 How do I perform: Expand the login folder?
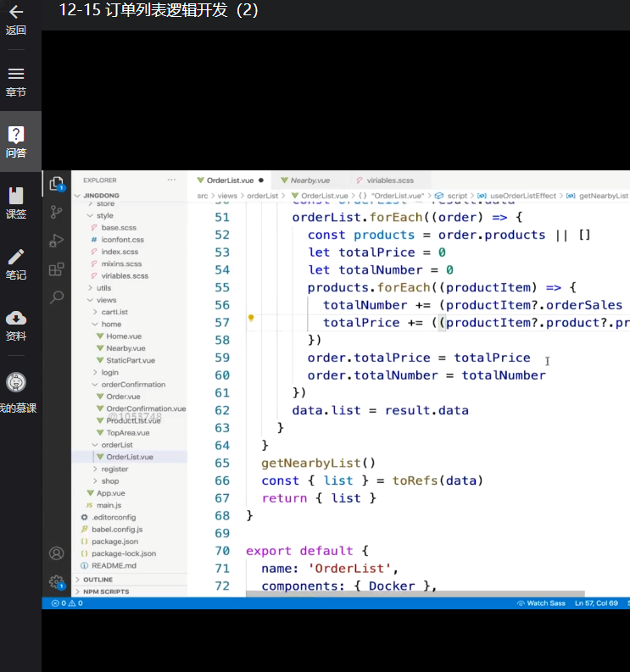(x=109, y=372)
